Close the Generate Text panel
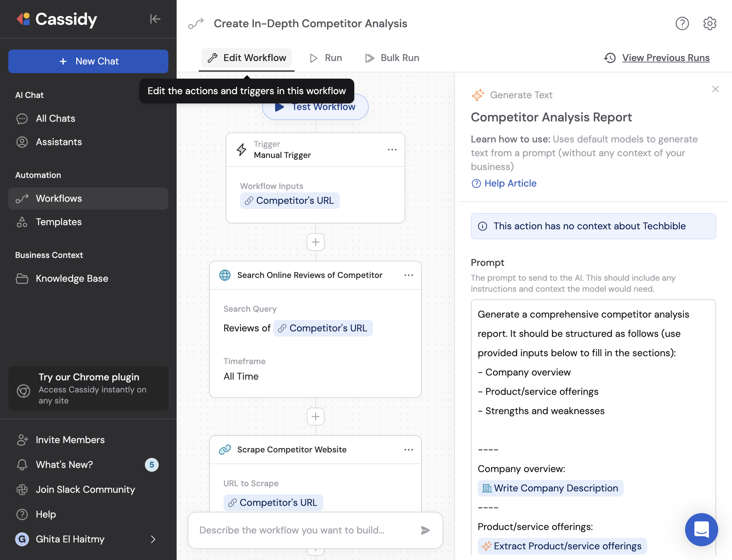Viewport: 732px width, 560px height. pyautogui.click(x=715, y=89)
